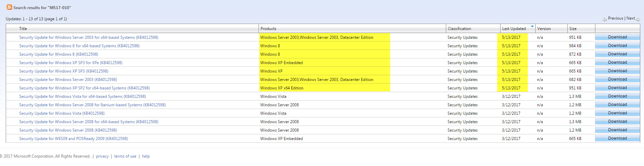
Task: Open Security Update for Windows 8 x64-based Systems
Action: (x=79, y=46)
